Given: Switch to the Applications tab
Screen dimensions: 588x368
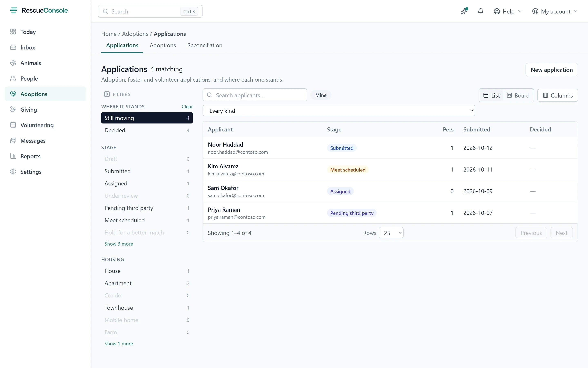Looking at the screenshot, I should 122,45.
